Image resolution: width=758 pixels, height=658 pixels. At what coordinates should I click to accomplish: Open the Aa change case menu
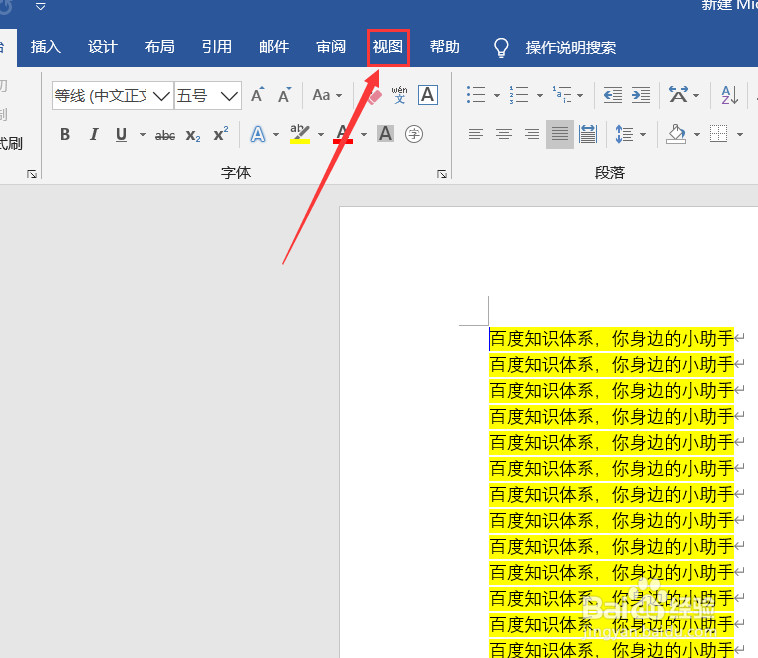click(x=327, y=95)
